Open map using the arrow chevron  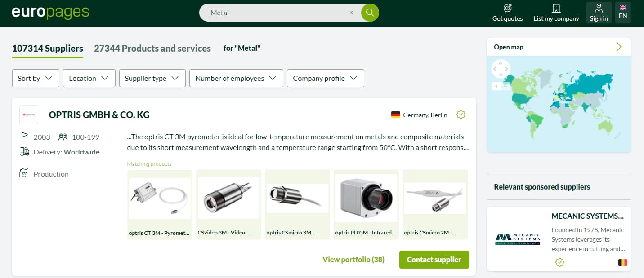coord(619,47)
